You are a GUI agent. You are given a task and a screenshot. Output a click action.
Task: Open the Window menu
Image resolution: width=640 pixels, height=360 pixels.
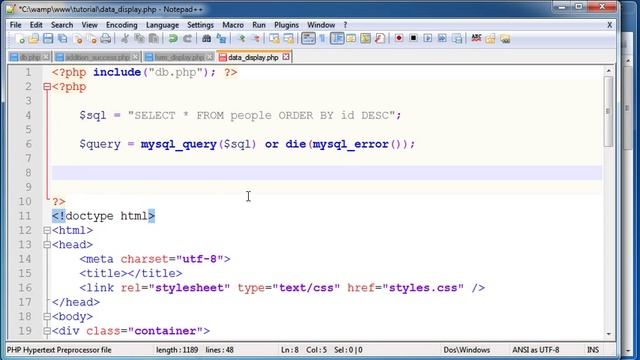coord(321,25)
